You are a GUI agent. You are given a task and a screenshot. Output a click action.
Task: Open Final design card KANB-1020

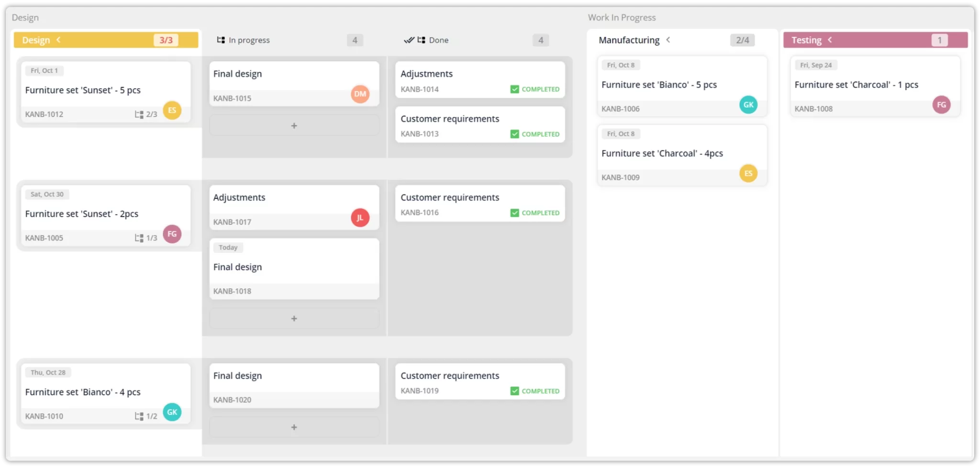click(x=294, y=386)
